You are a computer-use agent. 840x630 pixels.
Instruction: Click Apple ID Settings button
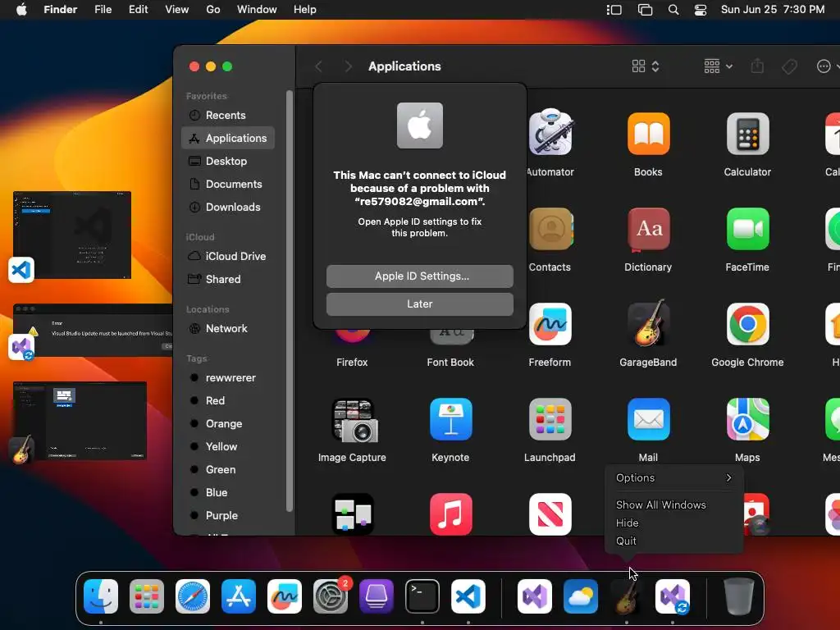[x=419, y=276]
